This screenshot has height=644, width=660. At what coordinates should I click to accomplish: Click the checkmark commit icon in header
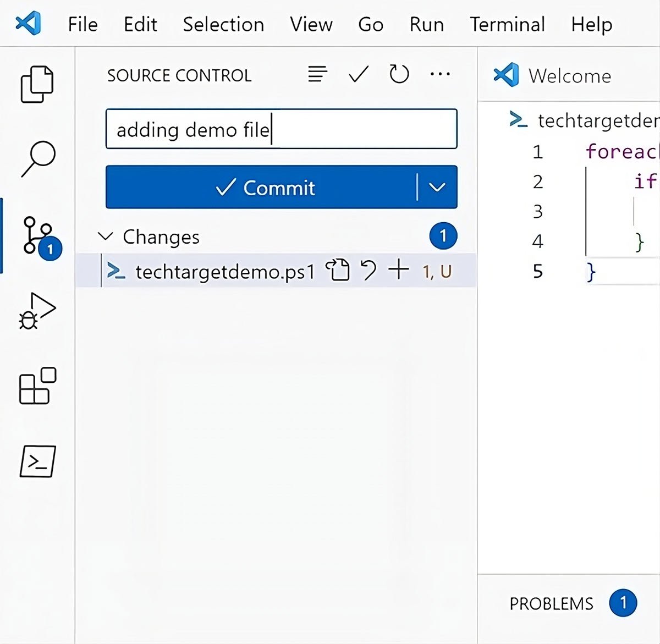tap(359, 74)
